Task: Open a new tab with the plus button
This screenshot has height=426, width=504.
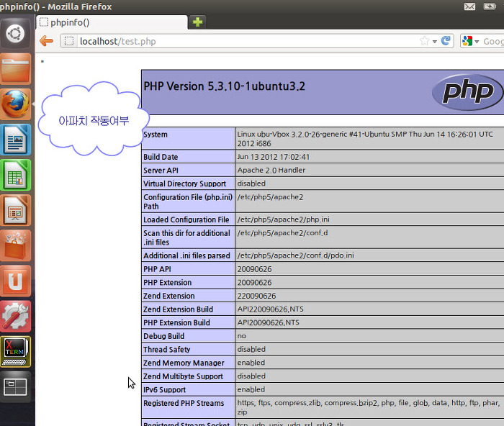Action: [x=197, y=22]
